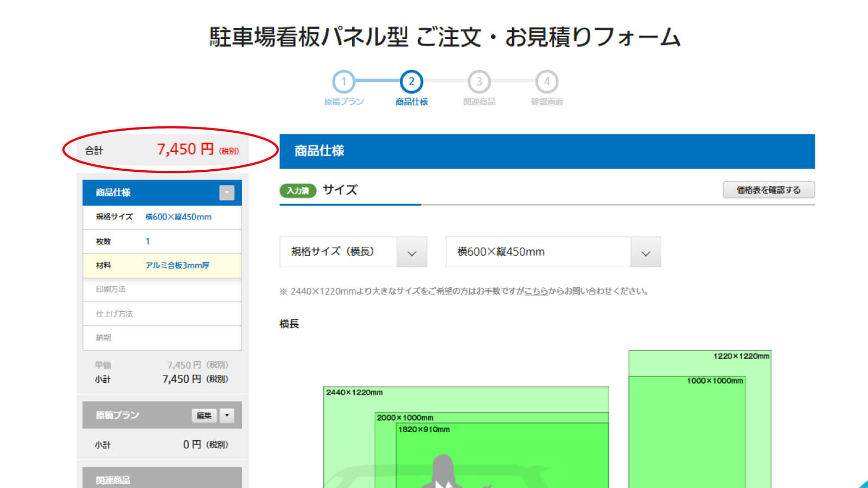Click the 2440×1220mm size rectangle label
This screenshot has height=488, width=868.
point(354,393)
